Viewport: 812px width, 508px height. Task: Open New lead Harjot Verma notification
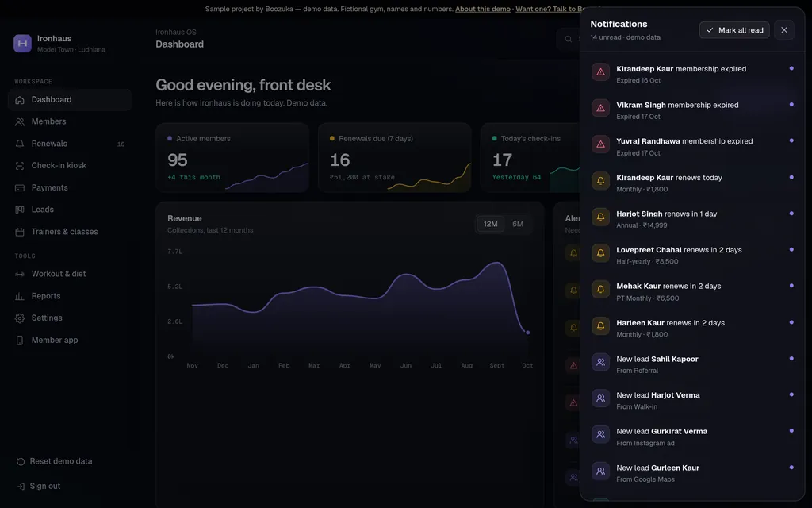(x=692, y=401)
